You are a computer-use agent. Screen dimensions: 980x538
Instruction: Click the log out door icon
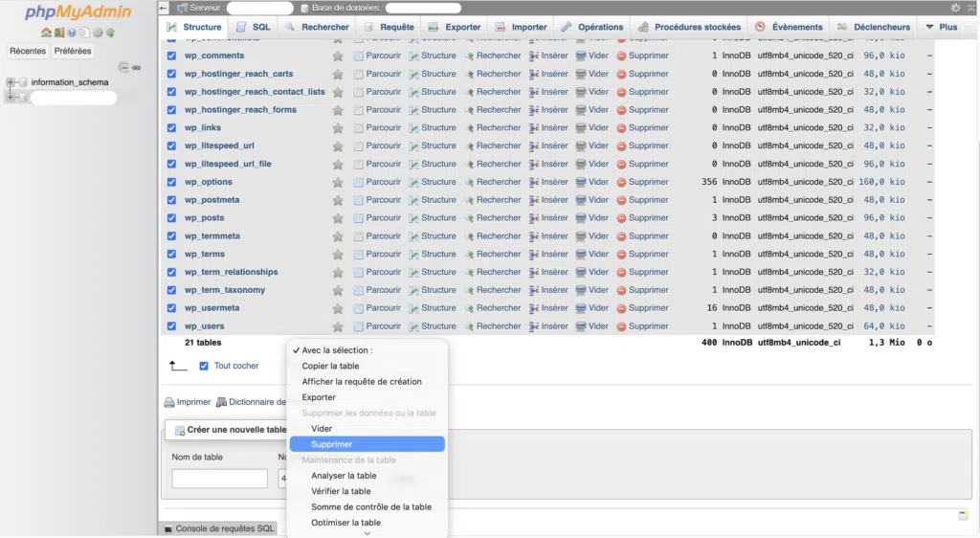[58, 33]
